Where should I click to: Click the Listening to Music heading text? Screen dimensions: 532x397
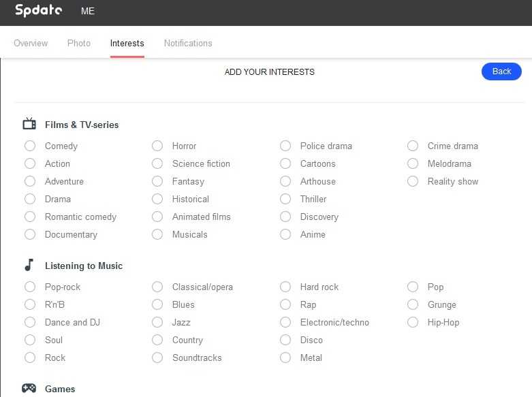pos(84,266)
